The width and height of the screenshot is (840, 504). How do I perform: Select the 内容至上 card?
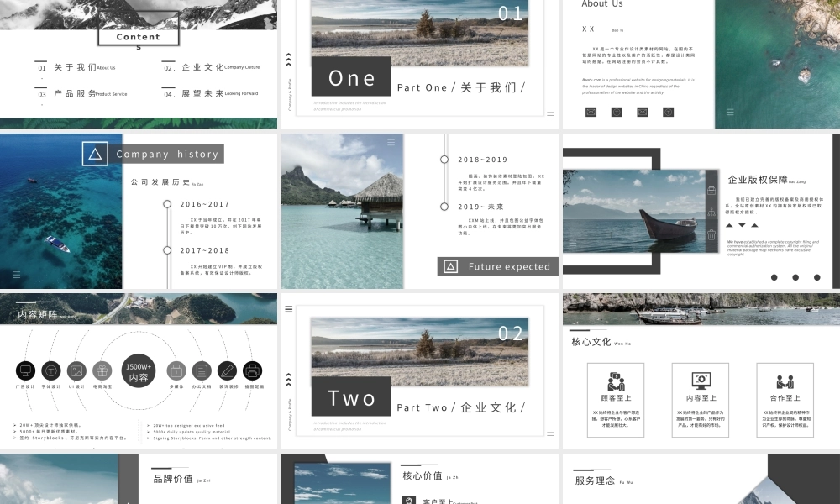[701, 400]
